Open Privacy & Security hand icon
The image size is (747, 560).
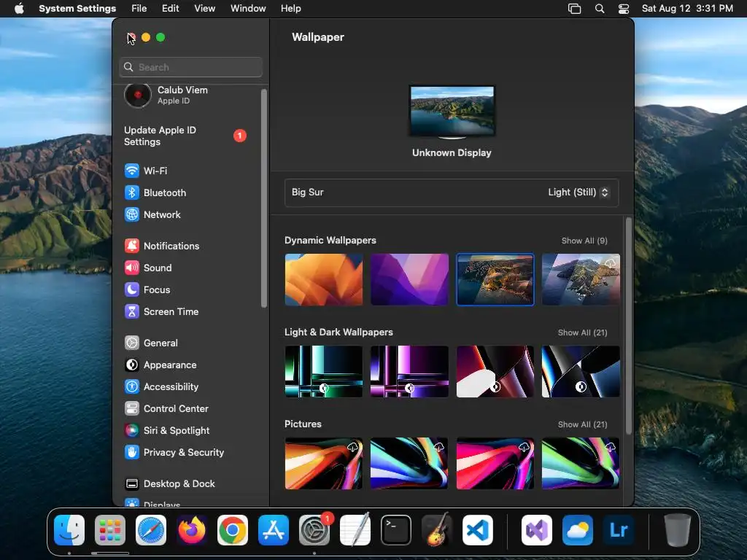[131, 452]
